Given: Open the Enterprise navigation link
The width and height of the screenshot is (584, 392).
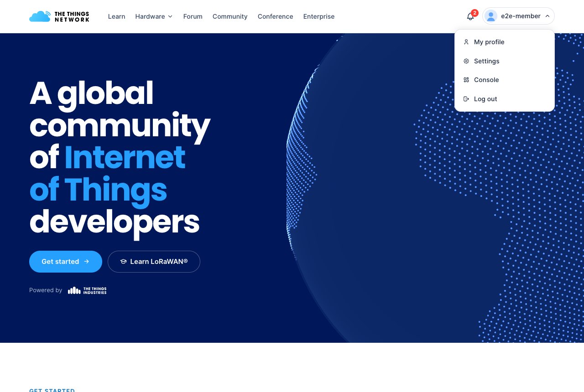Looking at the screenshot, I should (x=319, y=16).
